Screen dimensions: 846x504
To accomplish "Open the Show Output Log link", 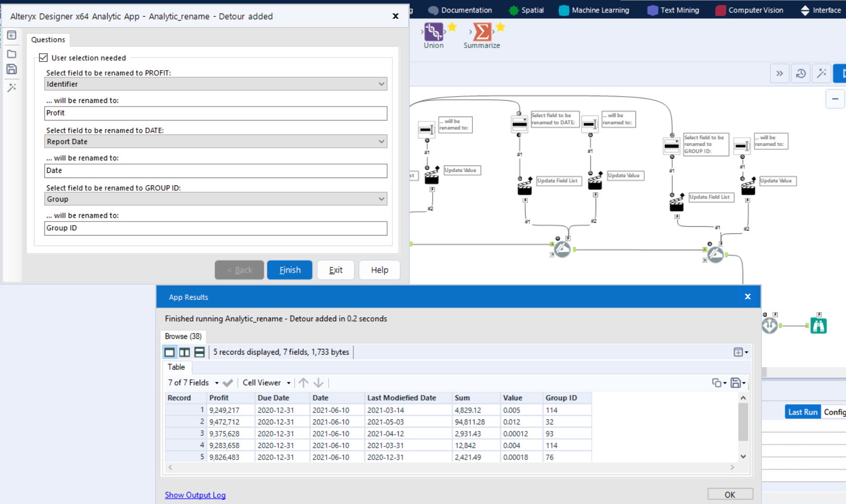I will point(195,495).
